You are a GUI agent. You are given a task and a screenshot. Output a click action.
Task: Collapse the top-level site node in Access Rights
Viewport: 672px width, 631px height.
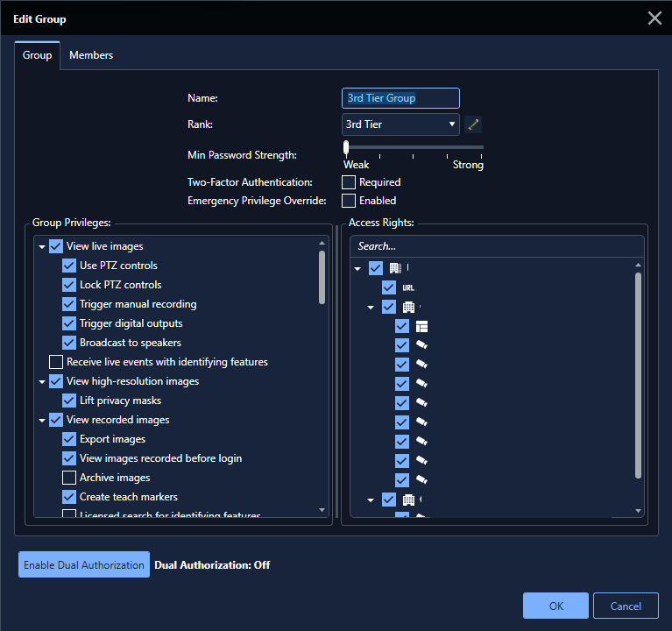click(357, 269)
